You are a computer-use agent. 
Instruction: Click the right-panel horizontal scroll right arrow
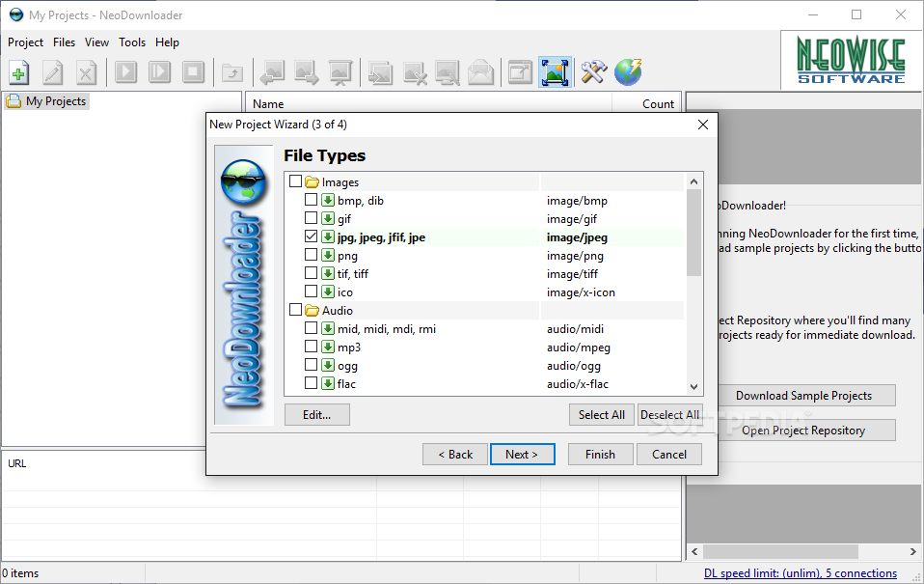click(912, 551)
